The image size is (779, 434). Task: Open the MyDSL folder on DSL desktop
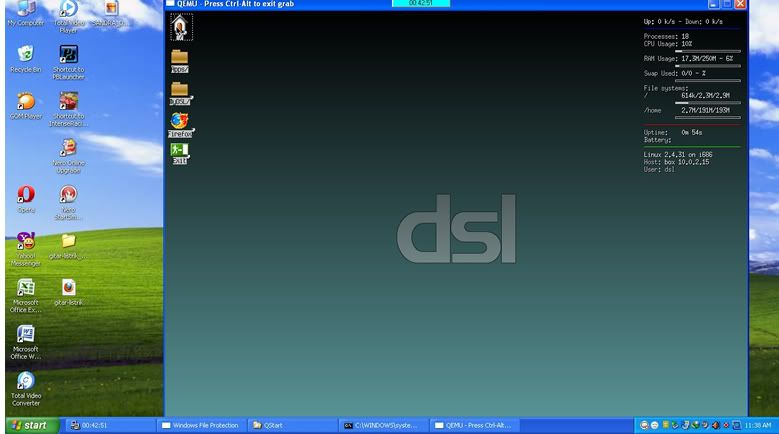(x=180, y=93)
